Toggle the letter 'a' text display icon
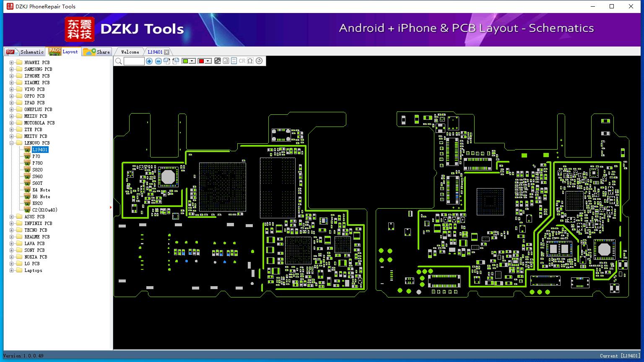This screenshot has height=362, width=644. coord(226,61)
